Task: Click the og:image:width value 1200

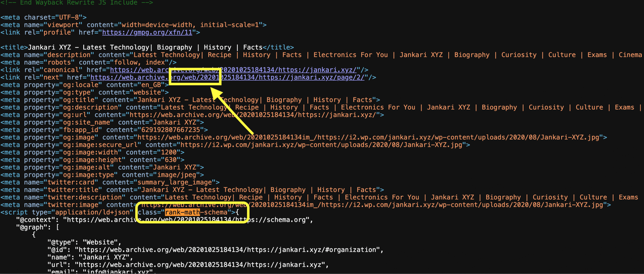Action: click(169, 152)
